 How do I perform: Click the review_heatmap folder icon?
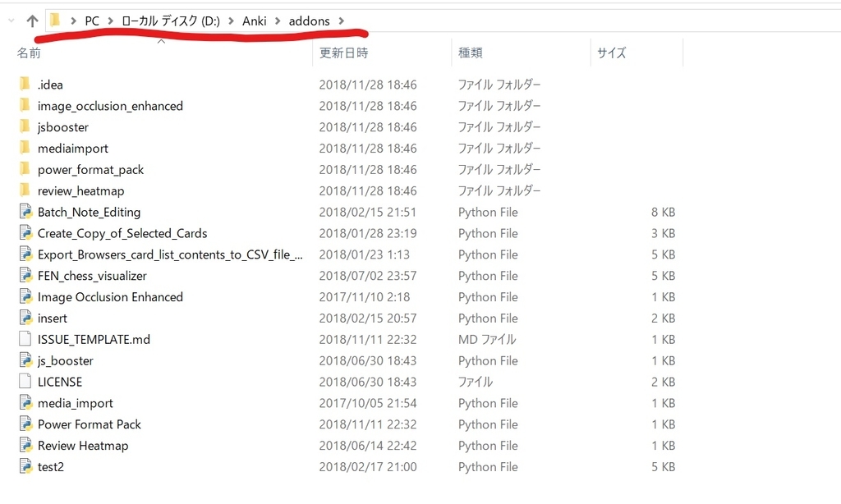click(x=25, y=191)
